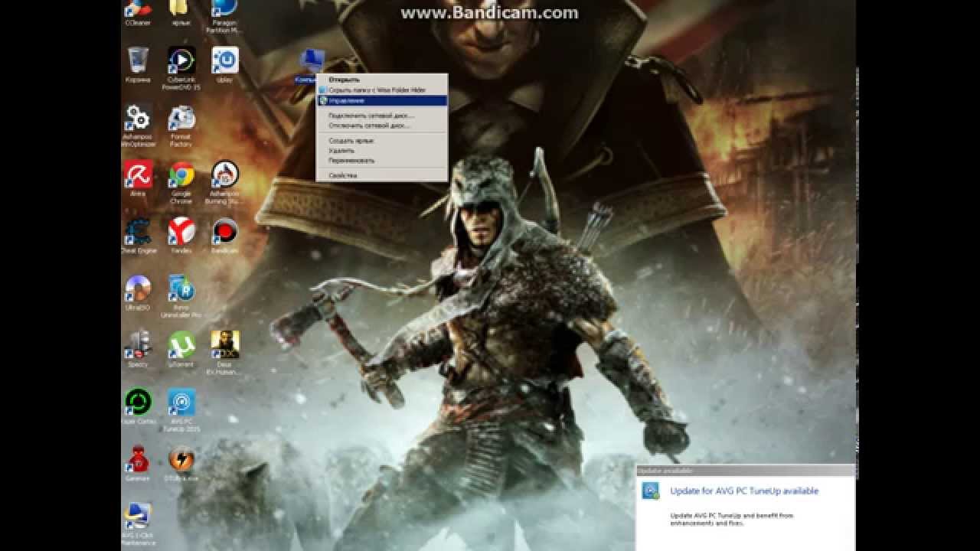Screen dimensions: 980x551
Task: Select Создать ярлык in the context menu
Action: click(382, 141)
